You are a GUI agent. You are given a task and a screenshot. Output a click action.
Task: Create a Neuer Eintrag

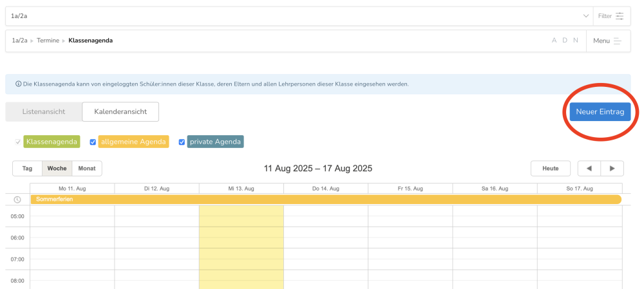[x=600, y=111]
